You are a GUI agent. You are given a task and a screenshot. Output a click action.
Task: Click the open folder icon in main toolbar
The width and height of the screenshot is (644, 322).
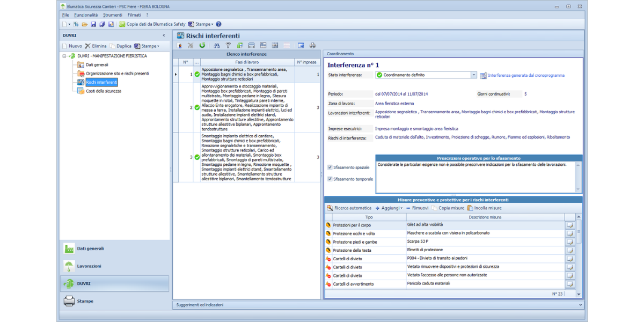(x=84, y=24)
